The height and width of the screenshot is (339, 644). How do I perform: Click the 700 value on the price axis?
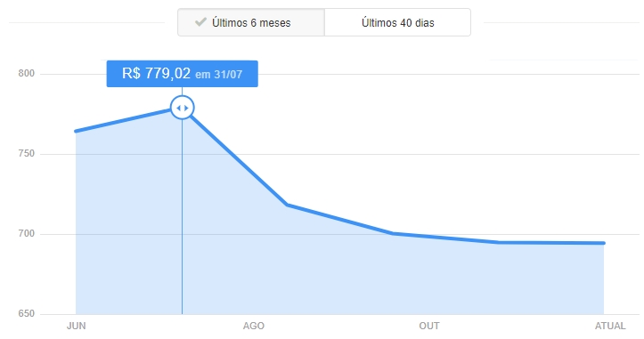click(27, 233)
